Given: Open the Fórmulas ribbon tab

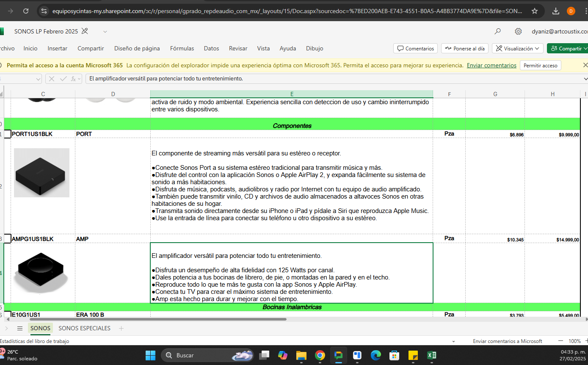Looking at the screenshot, I should pos(182,48).
